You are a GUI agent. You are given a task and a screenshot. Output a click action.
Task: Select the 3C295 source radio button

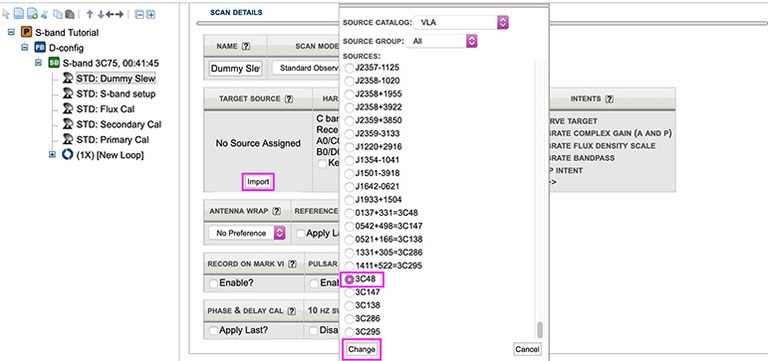point(350,332)
